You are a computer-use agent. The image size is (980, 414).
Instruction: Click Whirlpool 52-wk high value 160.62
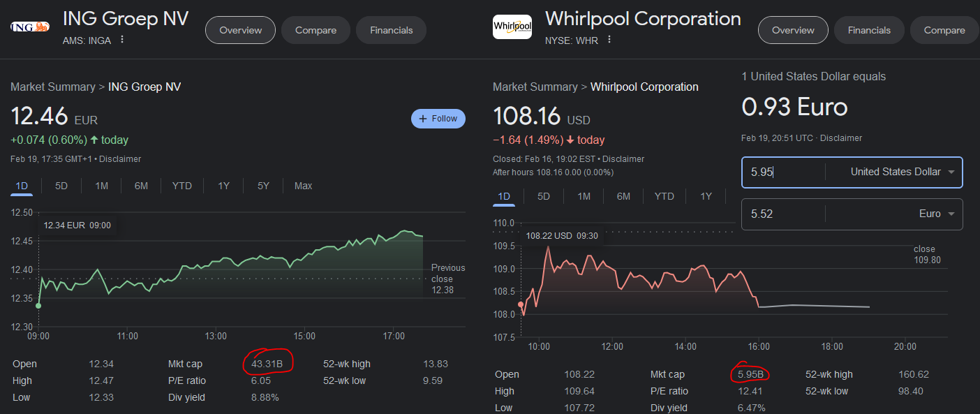914,374
